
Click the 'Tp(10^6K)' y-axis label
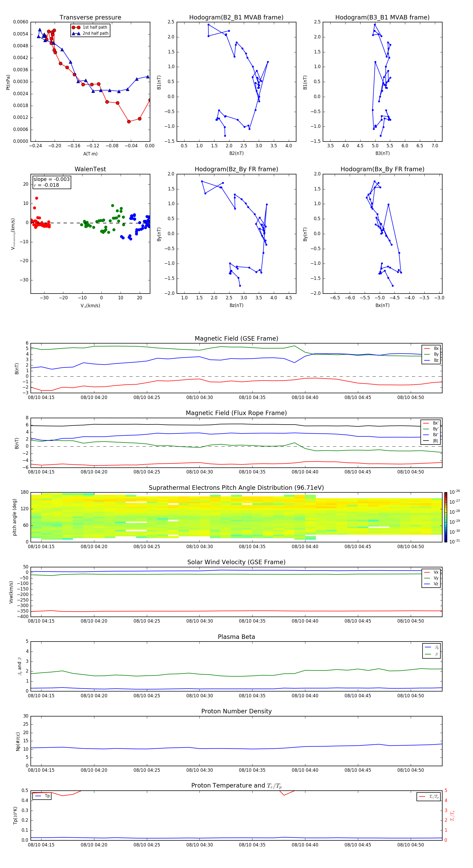[x=15, y=815]
